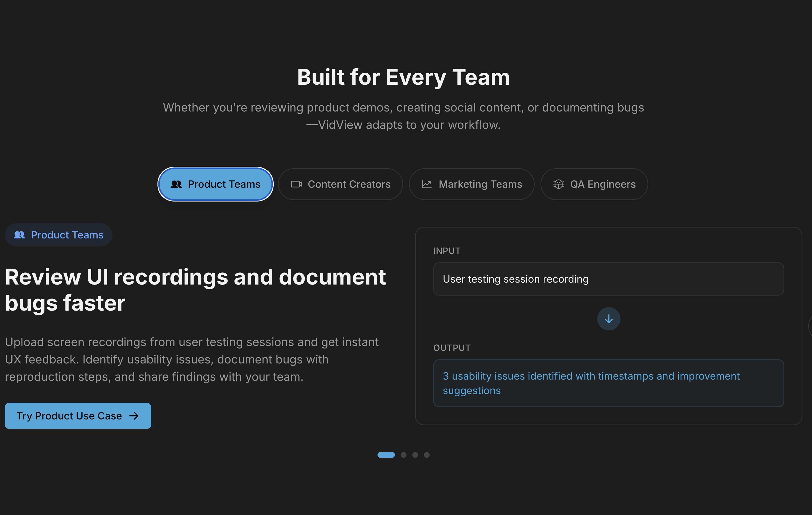Go to the third carousel dot
Screen dimensions: 812x515
(x=415, y=455)
